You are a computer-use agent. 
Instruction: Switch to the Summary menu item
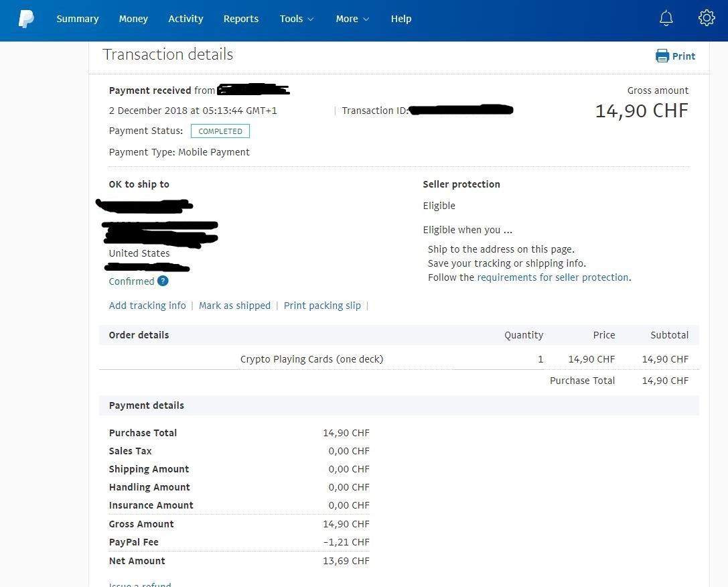[77, 19]
